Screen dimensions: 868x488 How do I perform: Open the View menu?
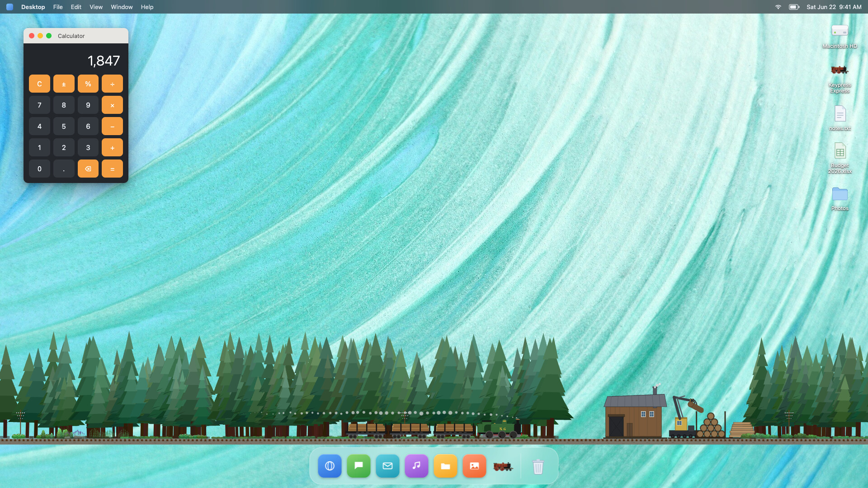pyautogui.click(x=96, y=7)
